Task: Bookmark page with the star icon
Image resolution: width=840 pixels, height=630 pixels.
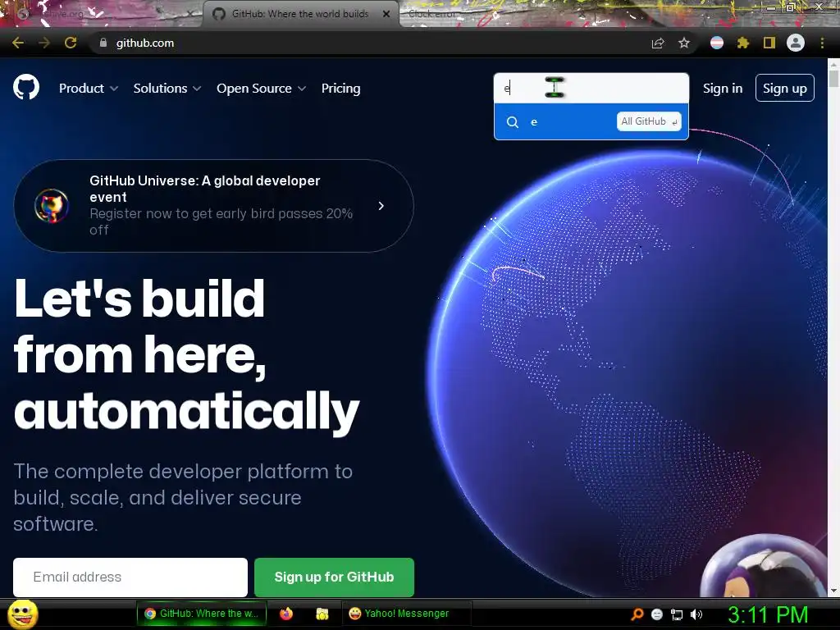Action: click(x=684, y=43)
